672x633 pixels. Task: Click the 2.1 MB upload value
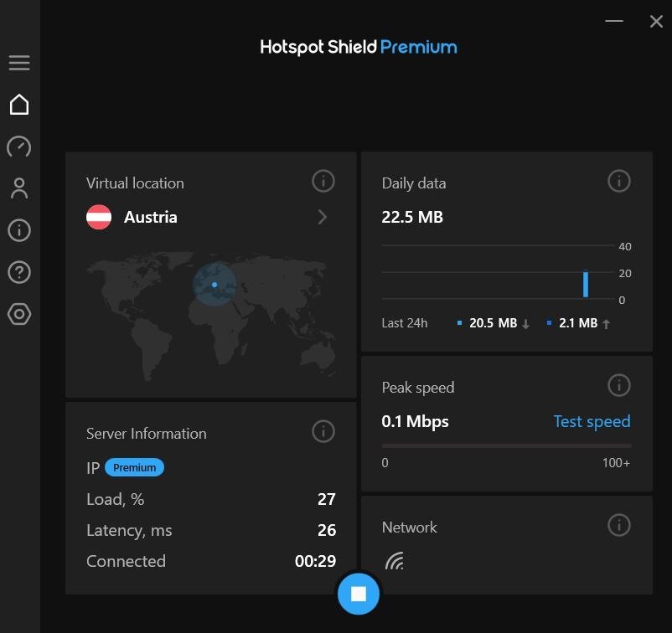[578, 323]
